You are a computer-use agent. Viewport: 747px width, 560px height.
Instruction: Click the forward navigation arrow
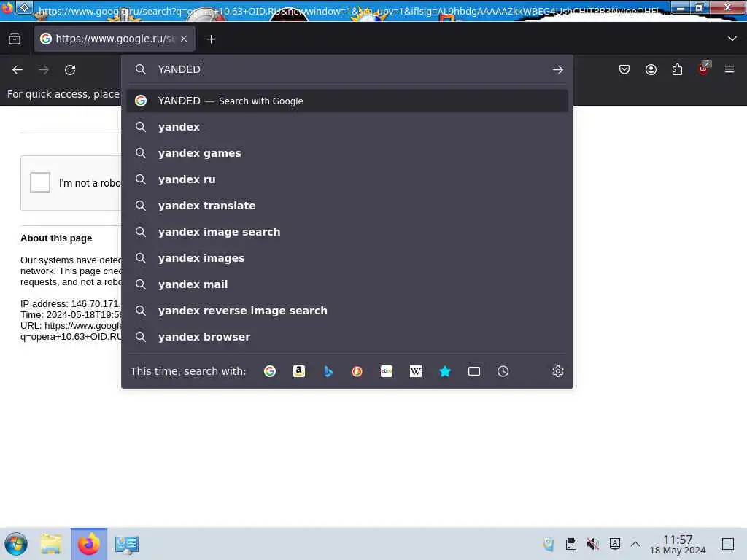(44, 70)
